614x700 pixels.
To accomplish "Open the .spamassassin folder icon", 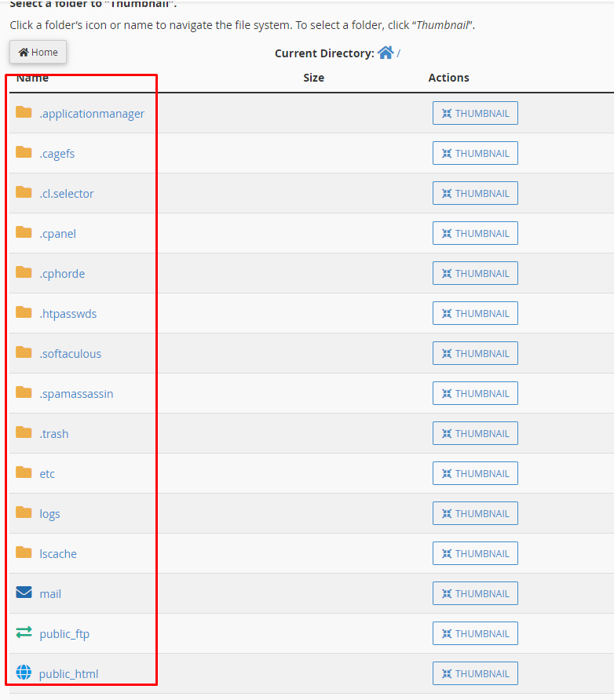I will [x=24, y=392].
